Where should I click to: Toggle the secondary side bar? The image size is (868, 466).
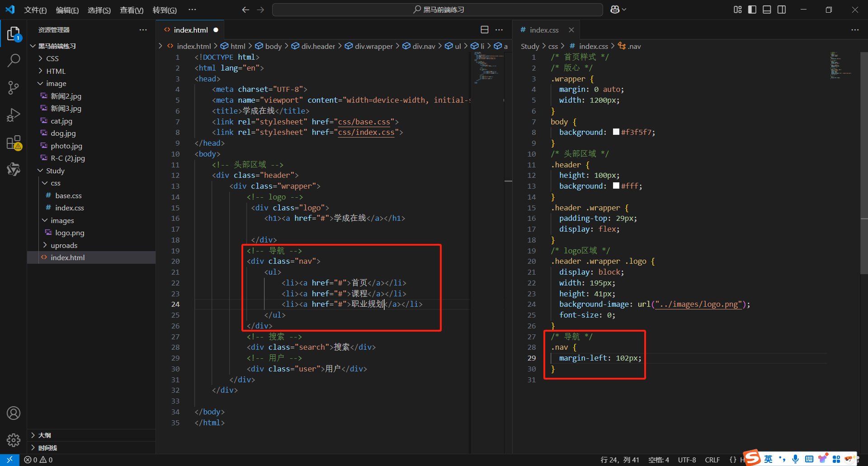click(782, 10)
